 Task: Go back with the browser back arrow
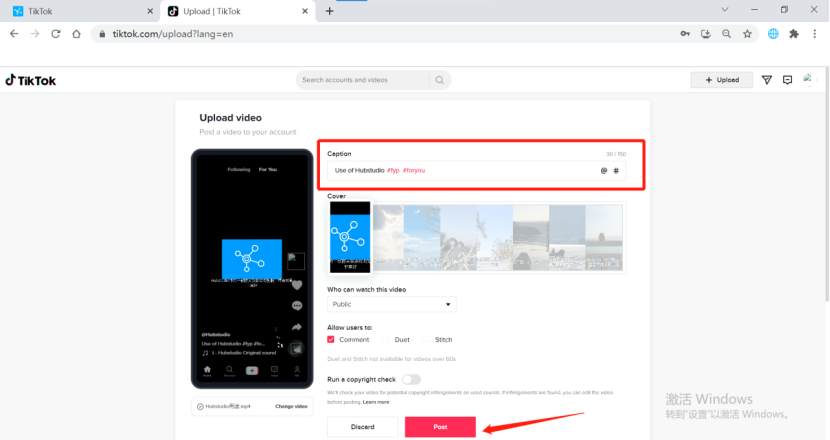pos(14,34)
